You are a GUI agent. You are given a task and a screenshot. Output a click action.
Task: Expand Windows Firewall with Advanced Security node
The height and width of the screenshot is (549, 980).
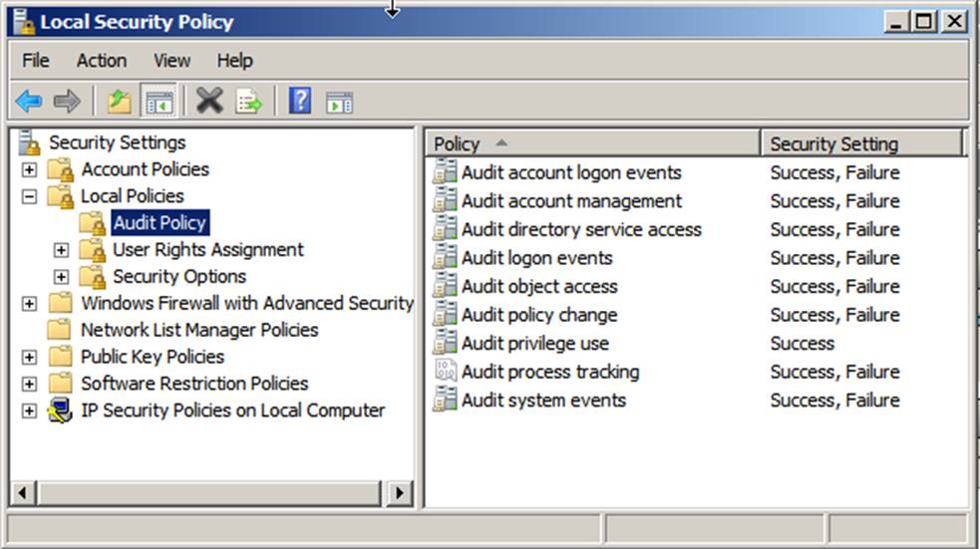click(29, 304)
